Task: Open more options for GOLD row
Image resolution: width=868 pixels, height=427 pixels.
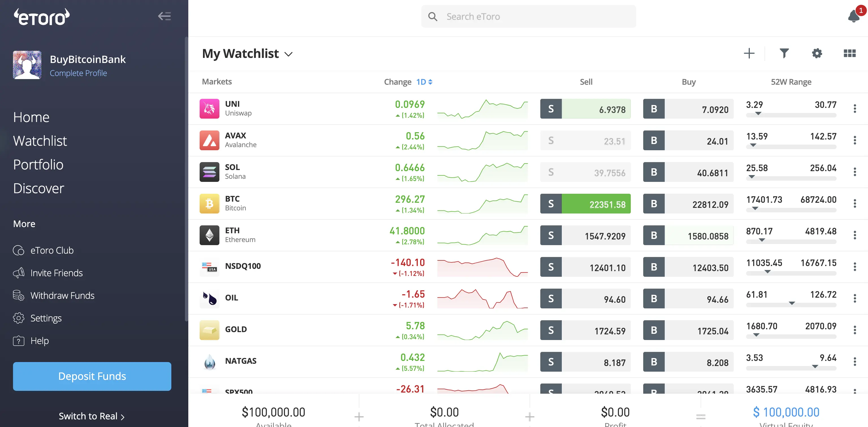Action: [x=854, y=330]
